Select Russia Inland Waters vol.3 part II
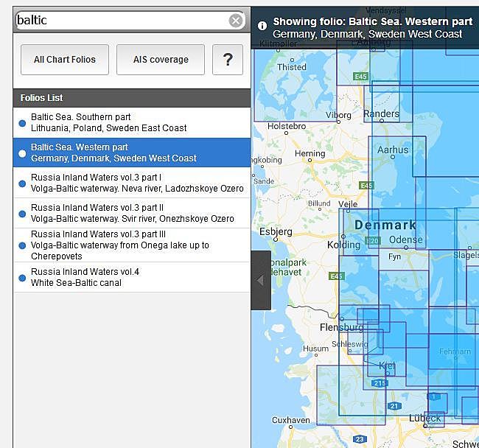This screenshot has height=448, width=479. coord(132,213)
